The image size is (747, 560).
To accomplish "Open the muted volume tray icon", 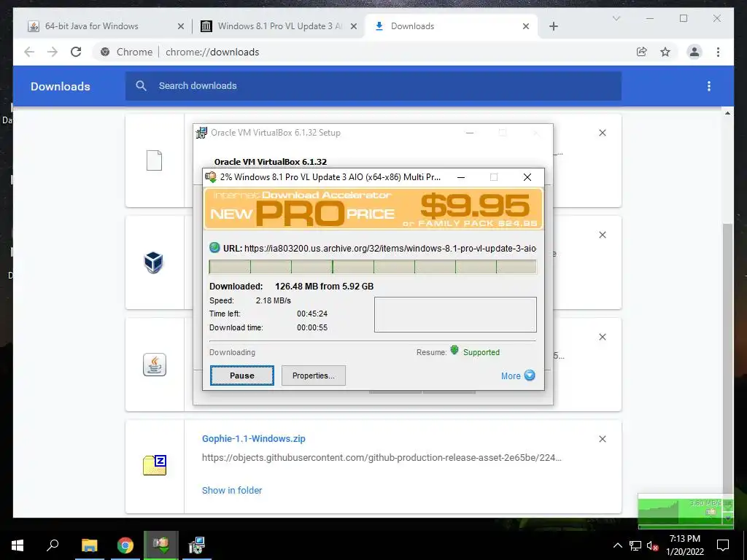I will (652, 545).
